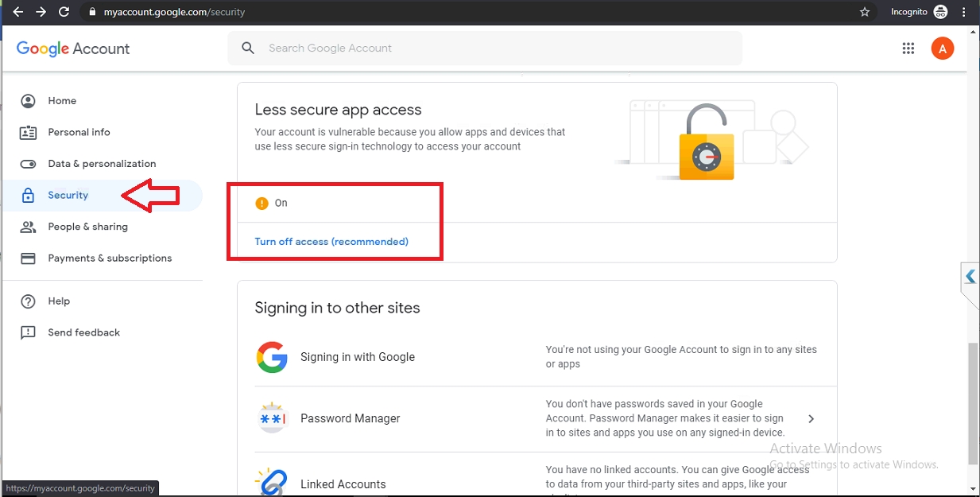Select Data & personalization menu item
This screenshot has width=980, height=497.
[x=102, y=164]
